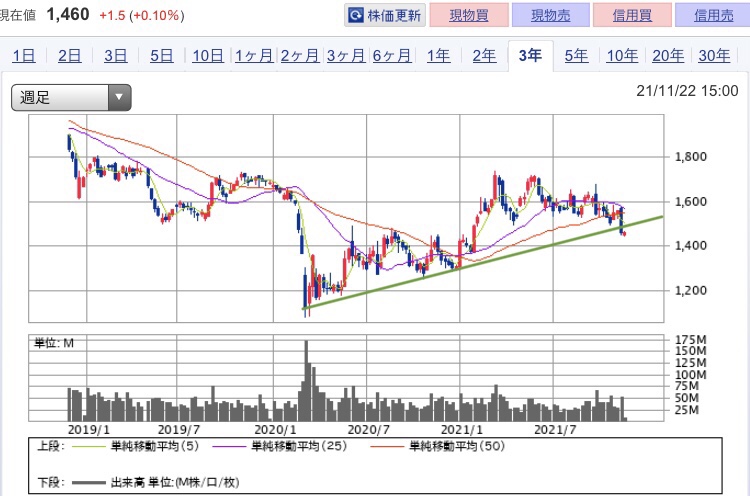Open the 週足 chart interval dropdown
The height and width of the screenshot is (496, 750).
click(71, 98)
